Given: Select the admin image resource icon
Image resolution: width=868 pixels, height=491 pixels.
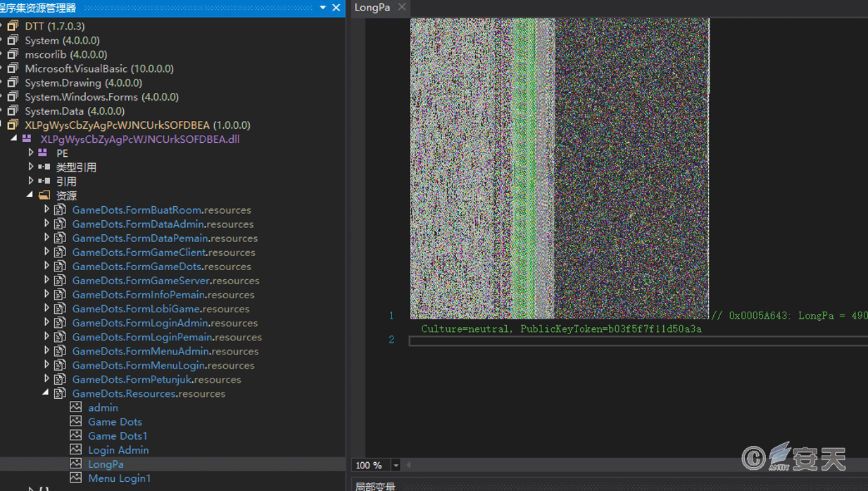Looking at the screenshot, I should (x=76, y=407).
